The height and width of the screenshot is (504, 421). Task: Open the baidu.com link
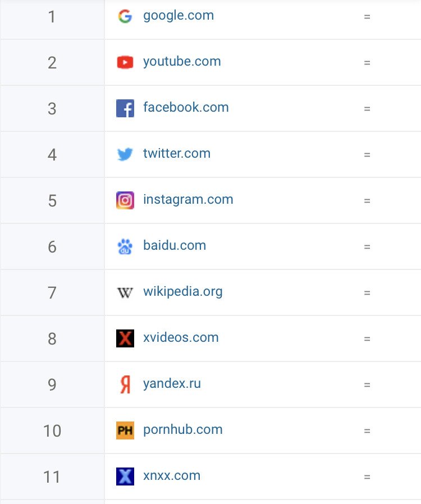[x=175, y=246]
